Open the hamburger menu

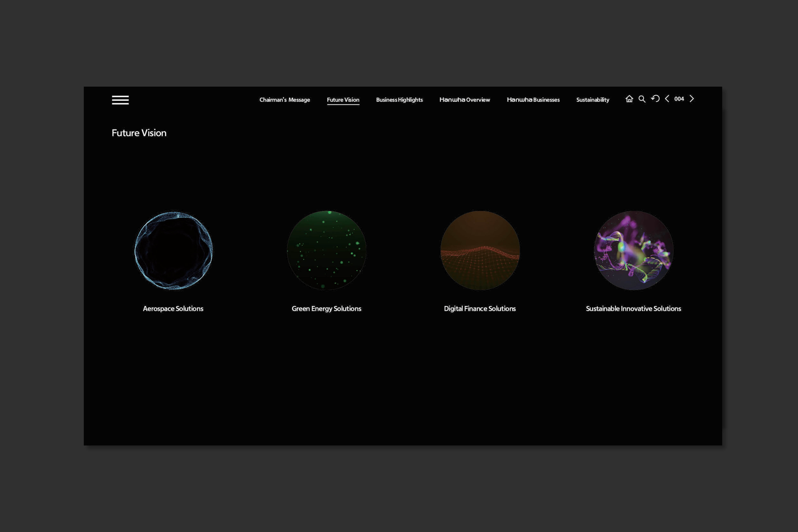120,100
